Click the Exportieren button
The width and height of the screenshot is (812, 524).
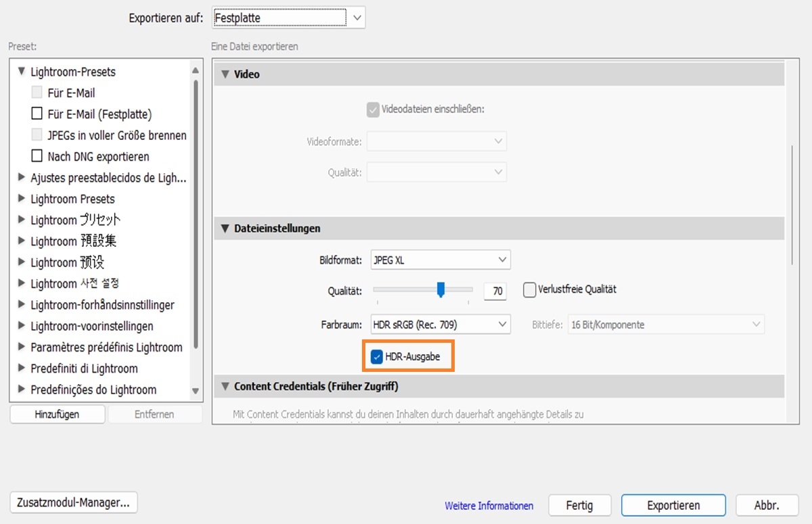[x=673, y=505]
